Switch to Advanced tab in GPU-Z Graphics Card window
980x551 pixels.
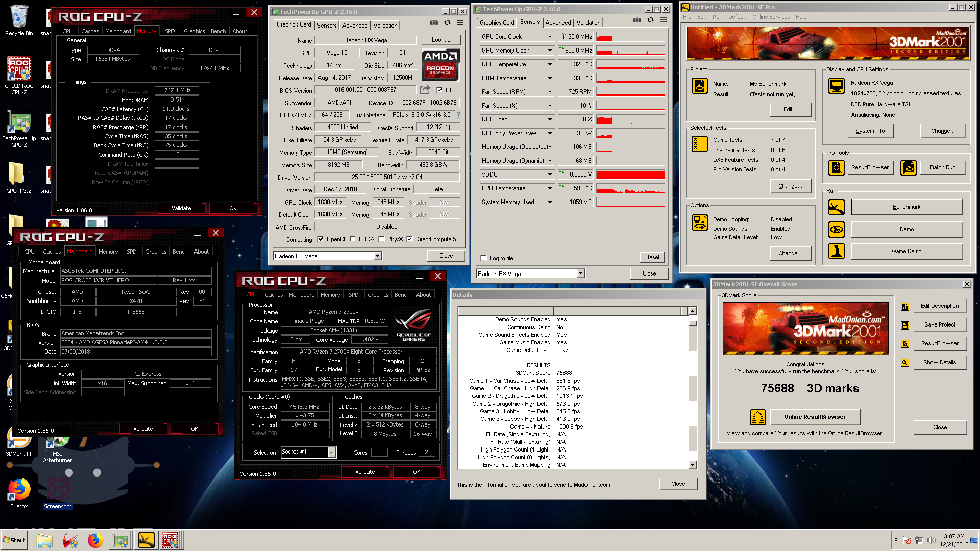355,26
